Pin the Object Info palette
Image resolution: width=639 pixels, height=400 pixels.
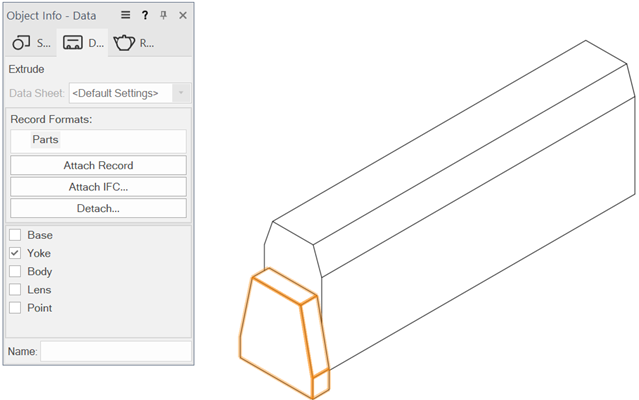click(x=164, y=16)
